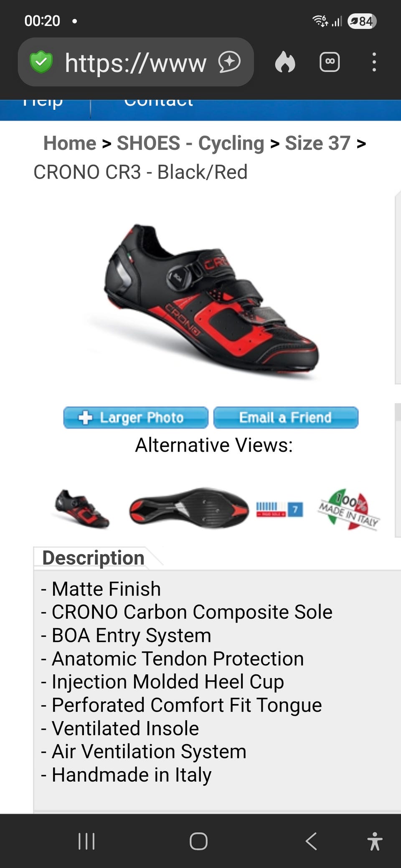Open the tab switcher icon
Image resolution: width=401 pixels, height=868 pixels.
330,62
